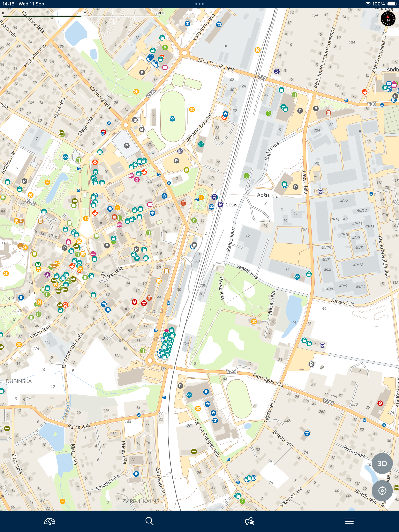Tap the courthouse scales icon on Uzvaras bulvāris

(201, 144)
